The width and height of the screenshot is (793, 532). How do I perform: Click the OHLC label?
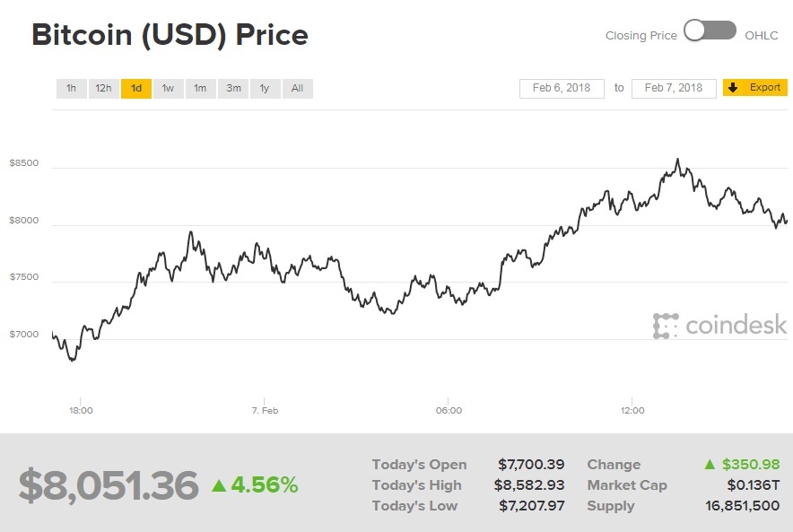762,35
